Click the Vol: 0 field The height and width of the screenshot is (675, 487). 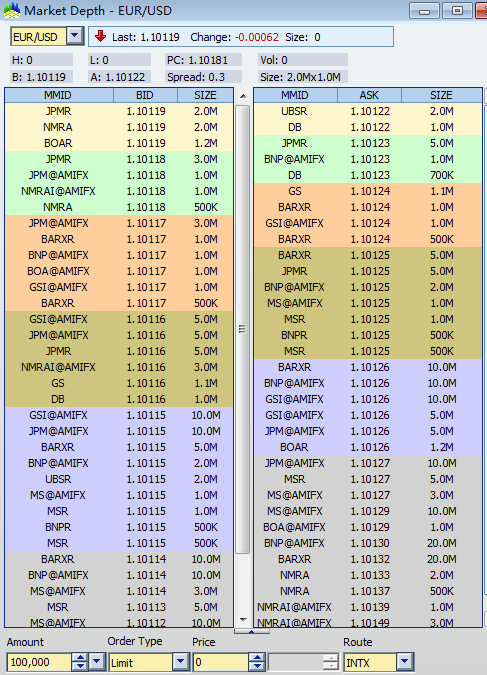[x=303, y=60]
